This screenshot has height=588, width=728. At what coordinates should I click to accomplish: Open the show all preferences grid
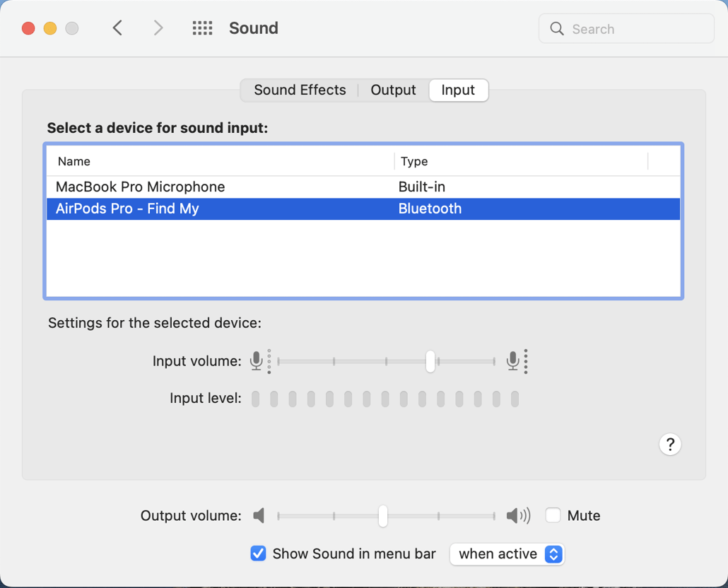(202, 28)
